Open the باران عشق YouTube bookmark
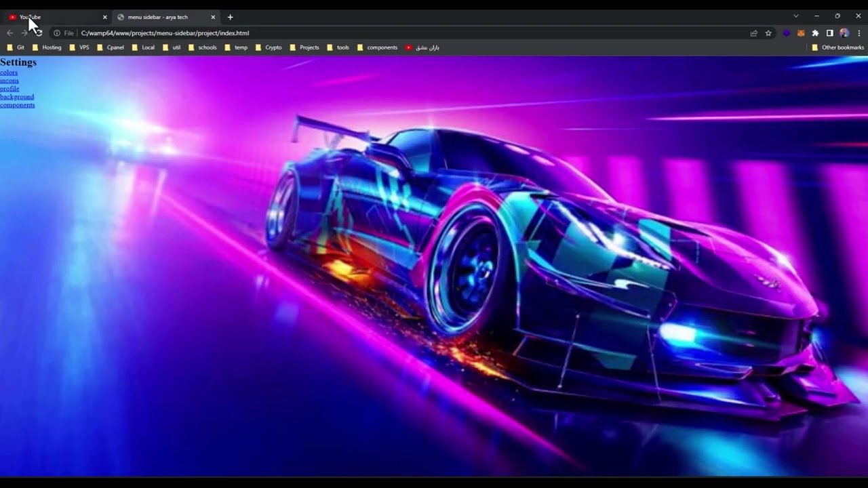 pos(422,47)
